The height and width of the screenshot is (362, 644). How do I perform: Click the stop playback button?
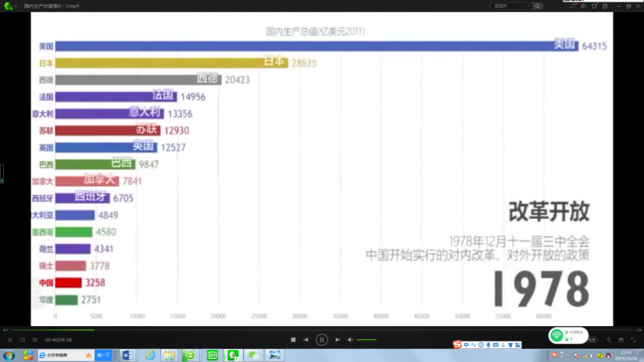click(293, 340)
